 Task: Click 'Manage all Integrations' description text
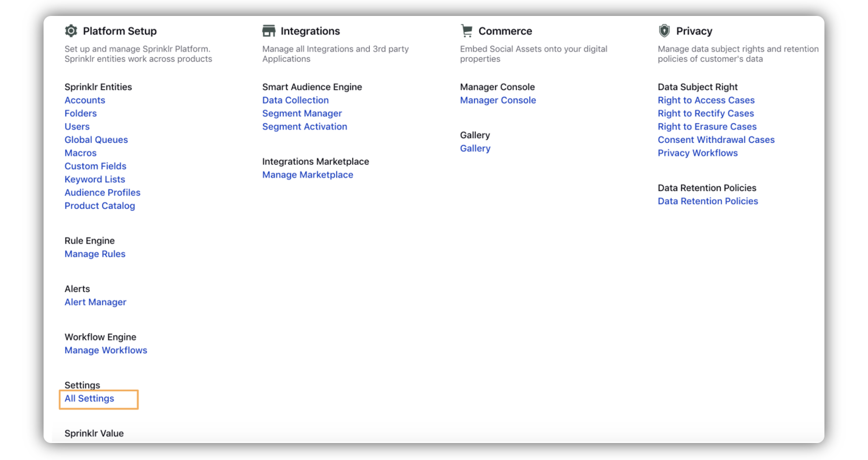click(x=336, y=54)
